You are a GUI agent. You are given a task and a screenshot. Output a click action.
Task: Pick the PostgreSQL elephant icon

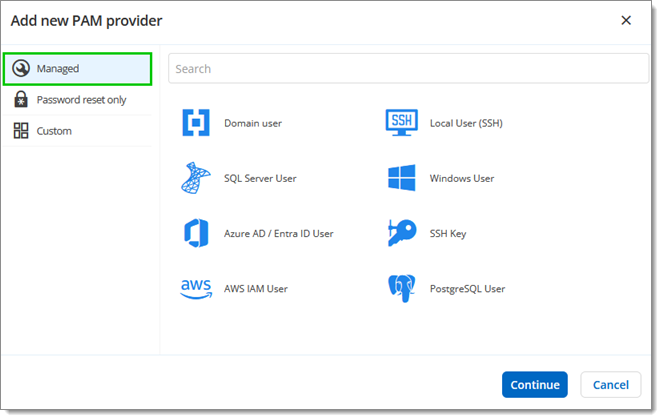(x=401, y=288)
